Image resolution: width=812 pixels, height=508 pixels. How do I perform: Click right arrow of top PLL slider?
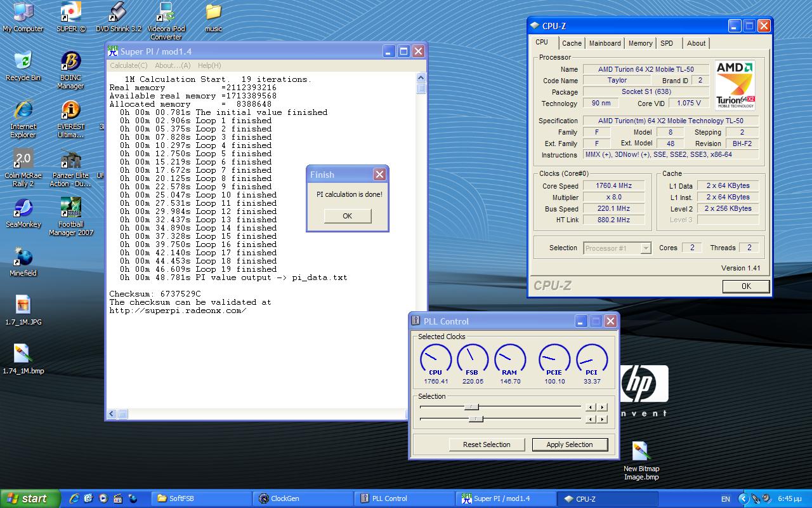602,407
